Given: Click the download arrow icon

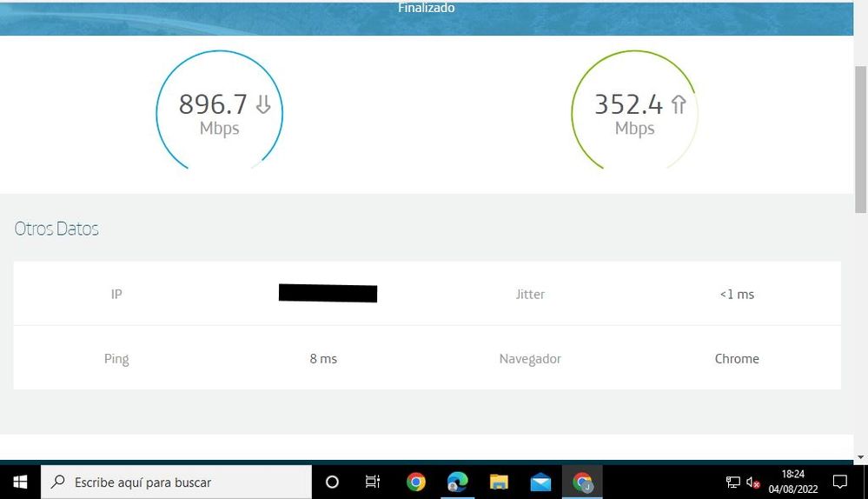Looking at the screenshot, I should [262, 105].
